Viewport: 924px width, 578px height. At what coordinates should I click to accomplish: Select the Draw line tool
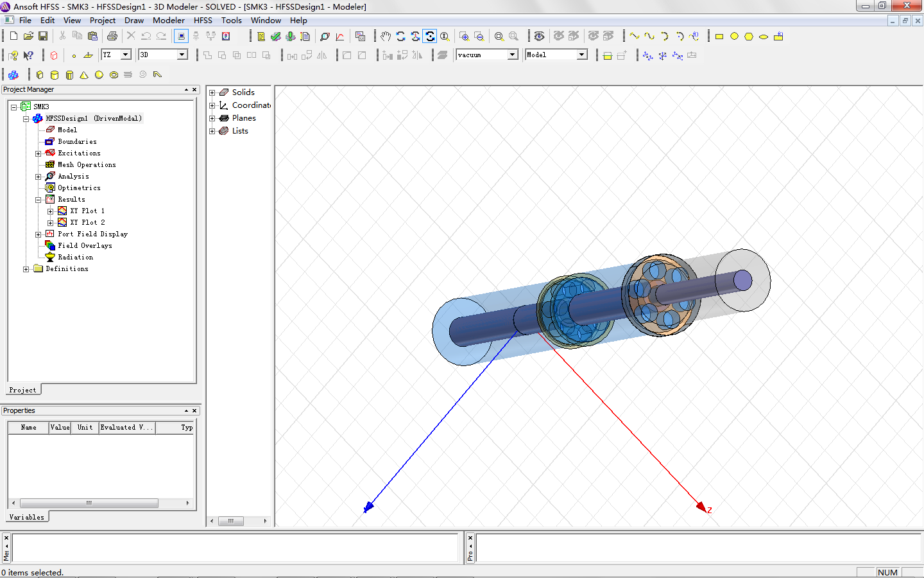[634, 37]
